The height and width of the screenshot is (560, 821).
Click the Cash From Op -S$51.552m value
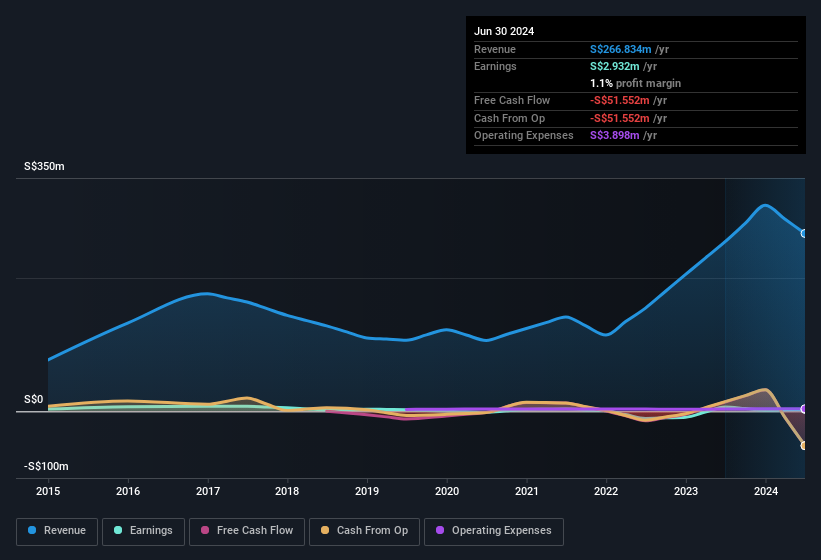point(619,118)
